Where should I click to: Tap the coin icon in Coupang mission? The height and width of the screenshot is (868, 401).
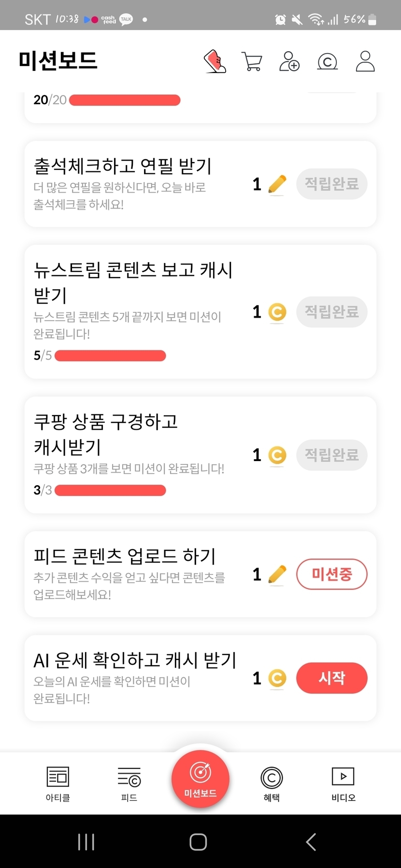coord(277,455)
